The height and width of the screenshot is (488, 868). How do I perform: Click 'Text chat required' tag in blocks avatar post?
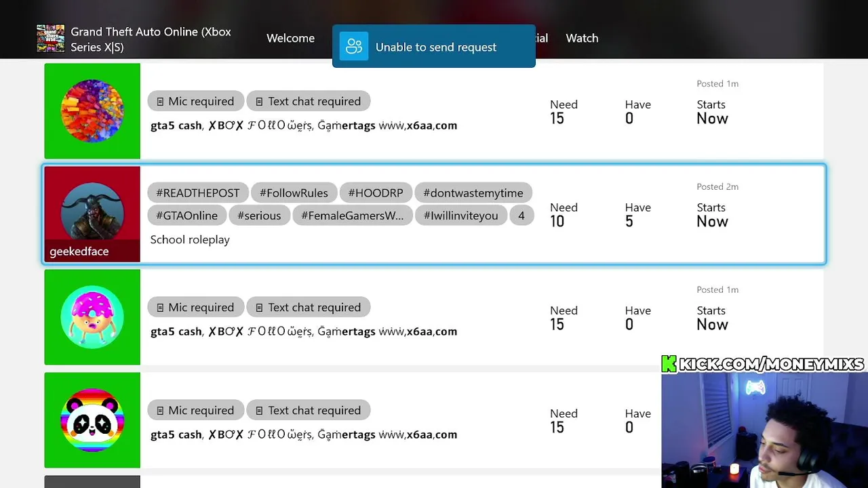308,101
